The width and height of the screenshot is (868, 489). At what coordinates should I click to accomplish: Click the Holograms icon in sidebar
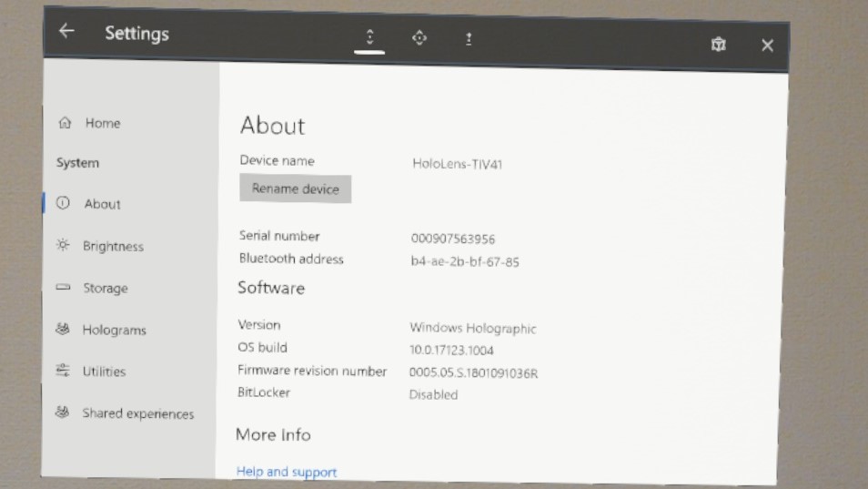pyautogui.click(x=63, y=329)
